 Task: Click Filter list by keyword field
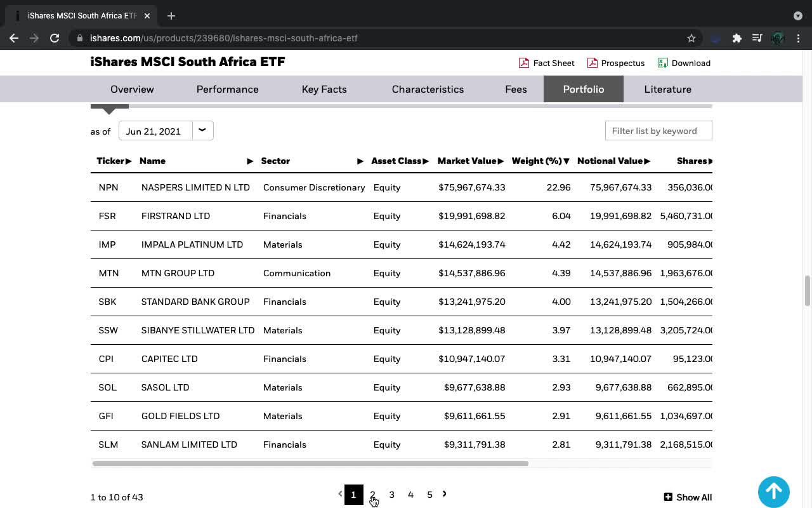click(x=658, y=131)
